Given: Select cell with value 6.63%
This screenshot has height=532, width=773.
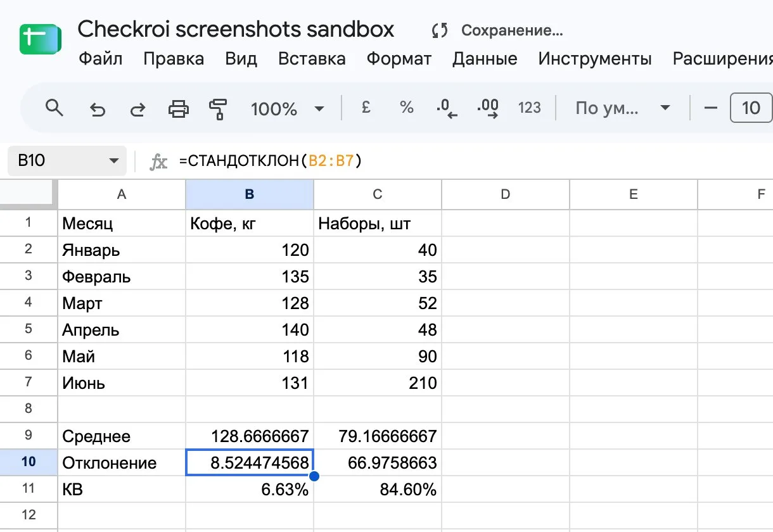Looking at the screenshot, I should coord(250,489).
